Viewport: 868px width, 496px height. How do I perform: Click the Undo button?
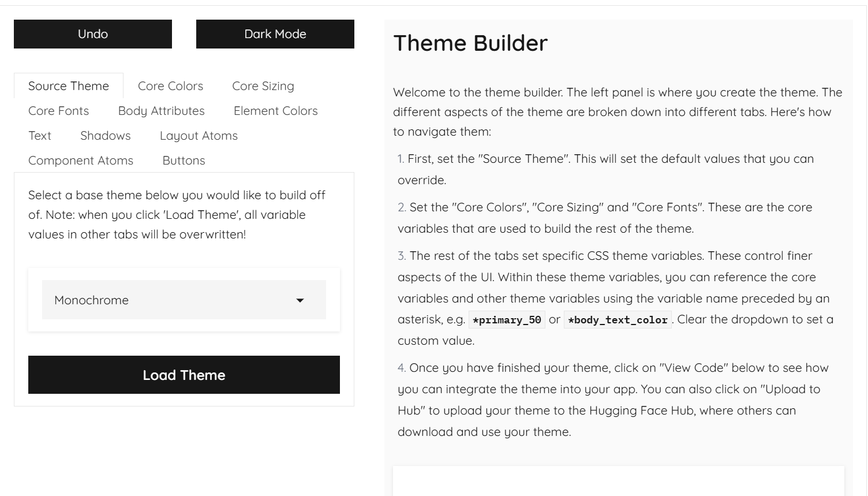(93, 34)
